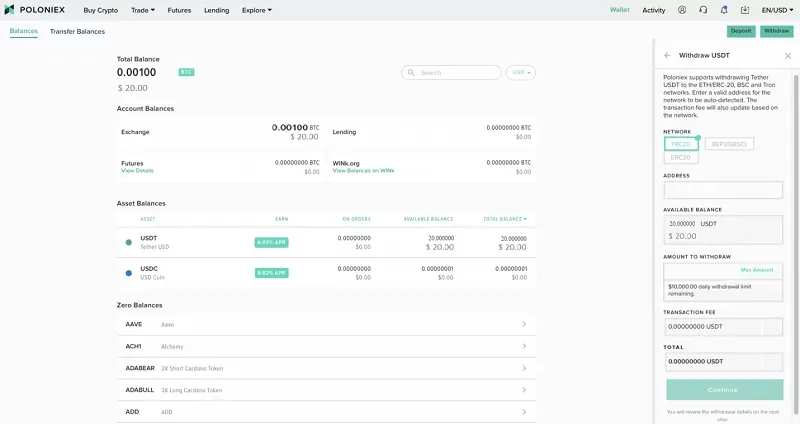Click the USDC APR earn badge

click(x=271, y=273)
